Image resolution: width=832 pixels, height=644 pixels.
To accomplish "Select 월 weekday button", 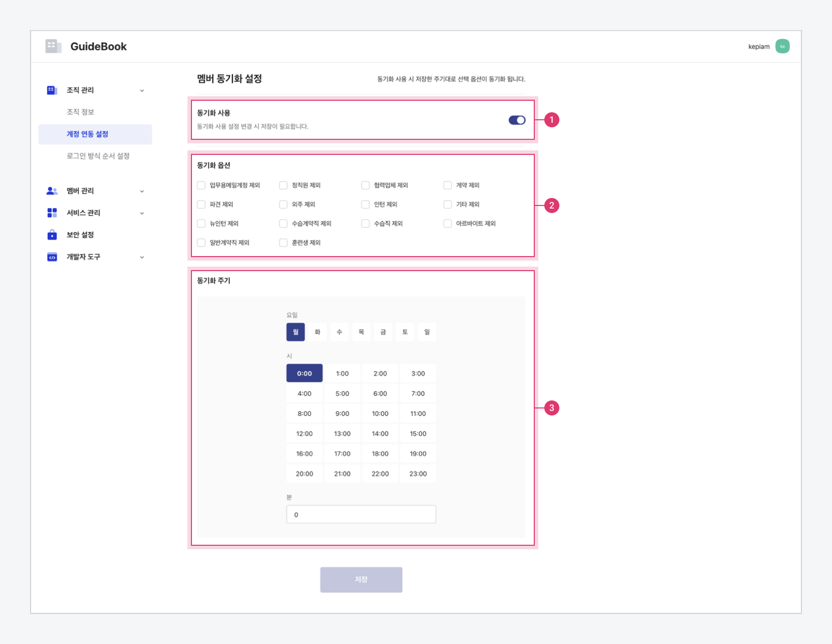I will (296, 332).
